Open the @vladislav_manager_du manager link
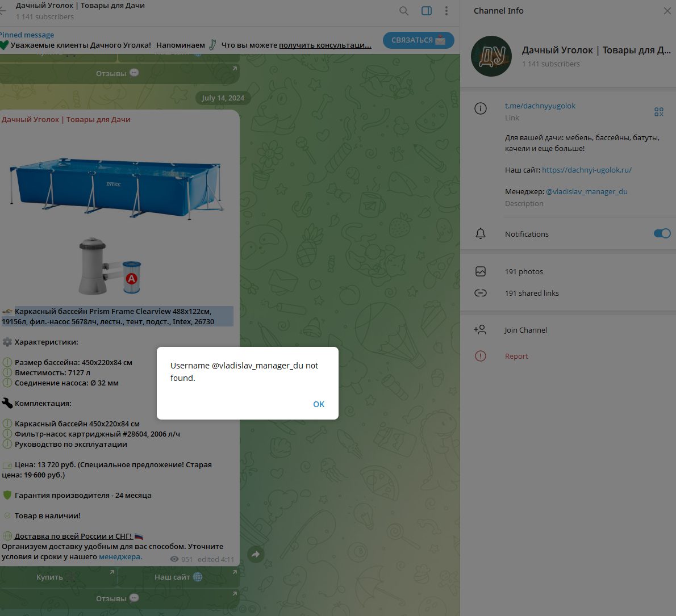Image resolution: width=676 pixels, height=616 pixels. (586, 192)
